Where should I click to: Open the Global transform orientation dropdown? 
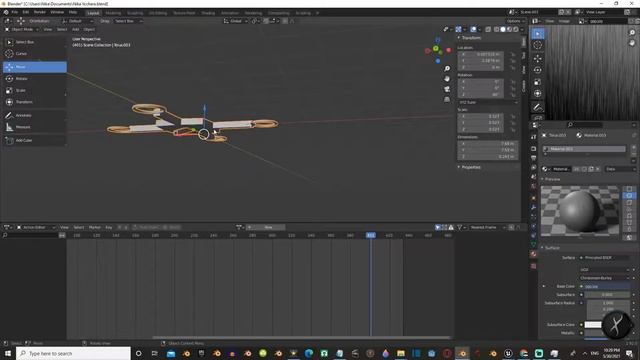pyautogui.click(x=236, y=21)
